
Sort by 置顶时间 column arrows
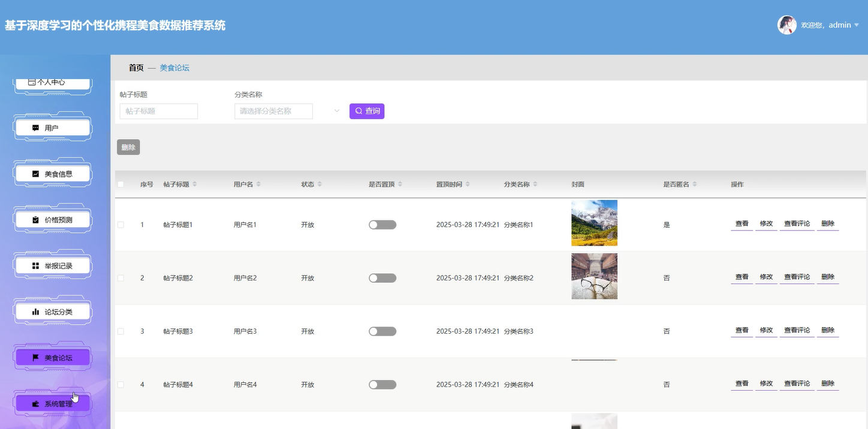(468, 185)
